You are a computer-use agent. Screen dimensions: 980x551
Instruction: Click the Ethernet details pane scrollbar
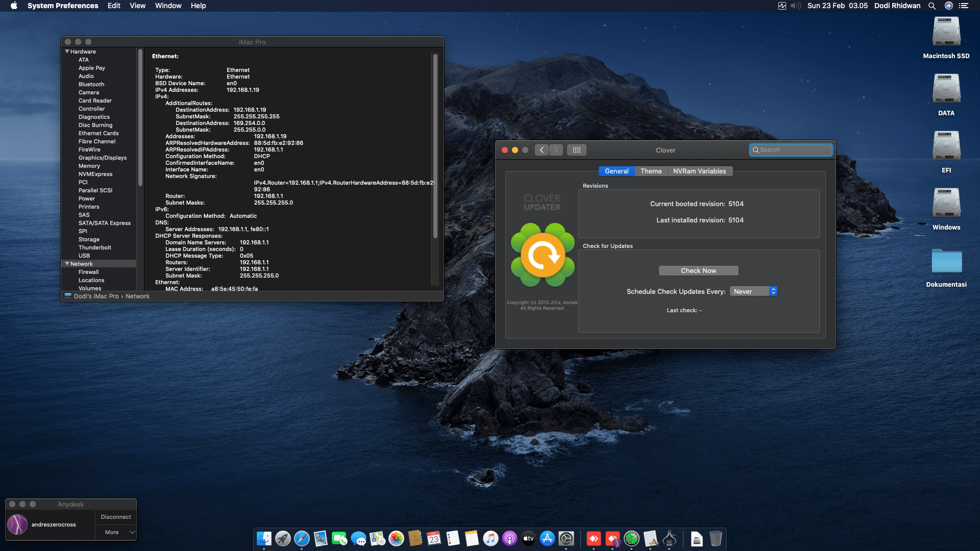click(435, 146)
